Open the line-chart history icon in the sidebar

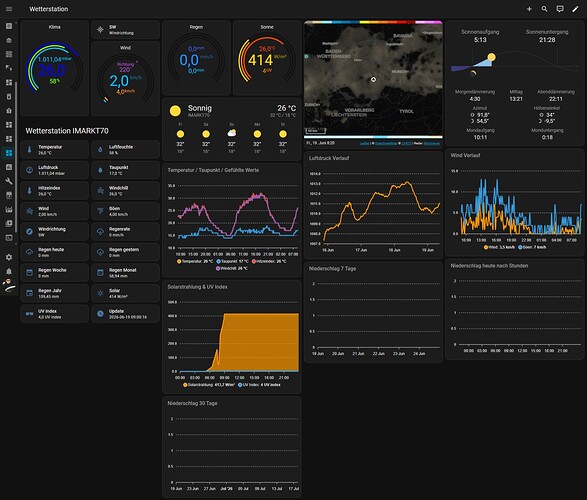pos(9,209)
